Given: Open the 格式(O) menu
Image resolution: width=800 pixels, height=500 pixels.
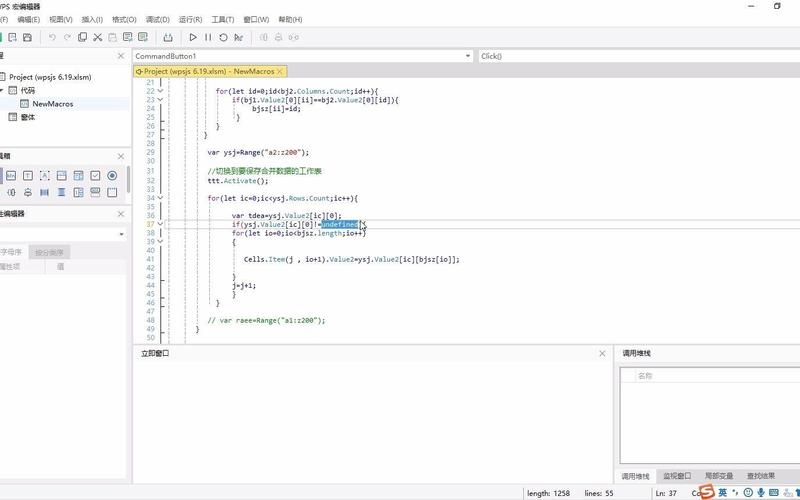Looking at the screenshot, I should (x=124, y=19).
